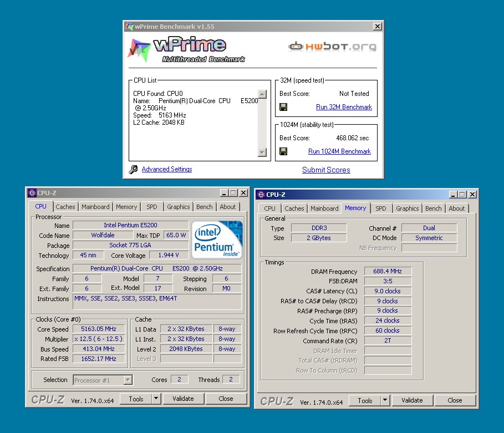Click the CPU List scrollbar up arrow

262,94
